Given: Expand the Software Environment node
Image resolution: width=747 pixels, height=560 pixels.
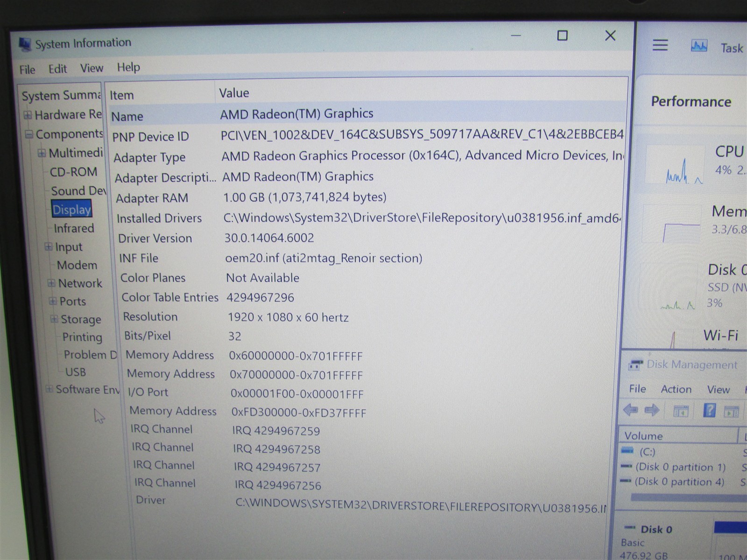Looking at the screenshot, I should 49,389.
